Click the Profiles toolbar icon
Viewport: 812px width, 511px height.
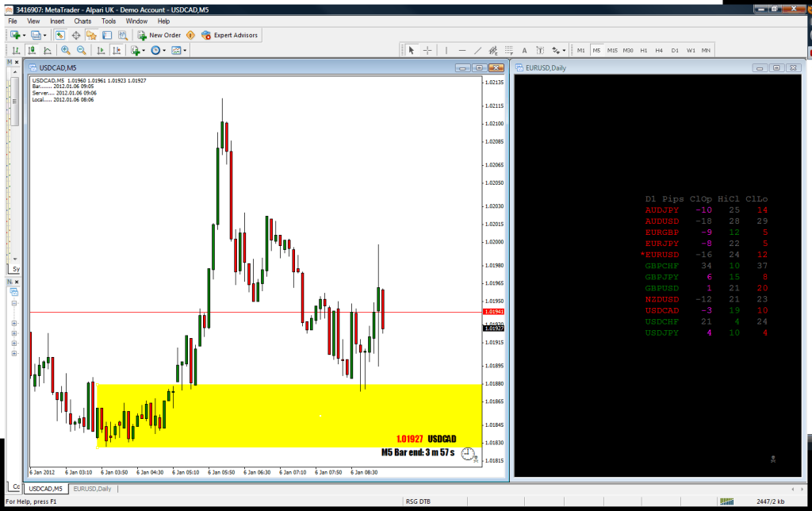click(35, 35)
